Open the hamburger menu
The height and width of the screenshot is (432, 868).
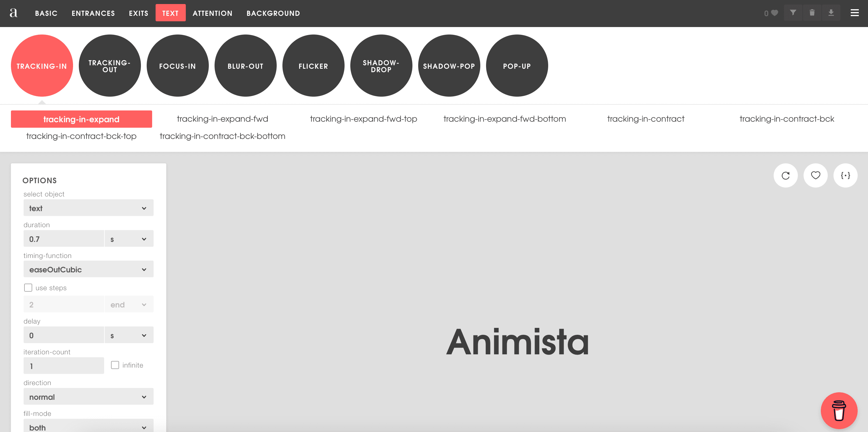click(x=854, y=13)
